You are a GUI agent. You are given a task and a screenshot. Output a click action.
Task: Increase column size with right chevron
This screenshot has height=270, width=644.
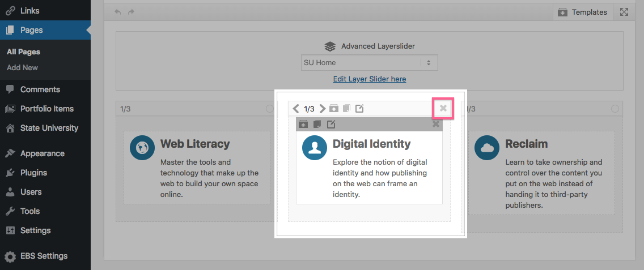point(323,108)
